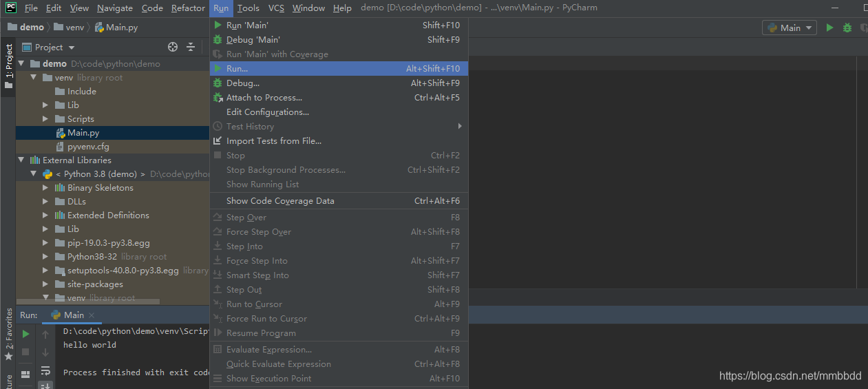Image resolution: width=868 pixels, height=389 pixels.
Task: Open the VCS menu
Action: click(x=276, y=8)
